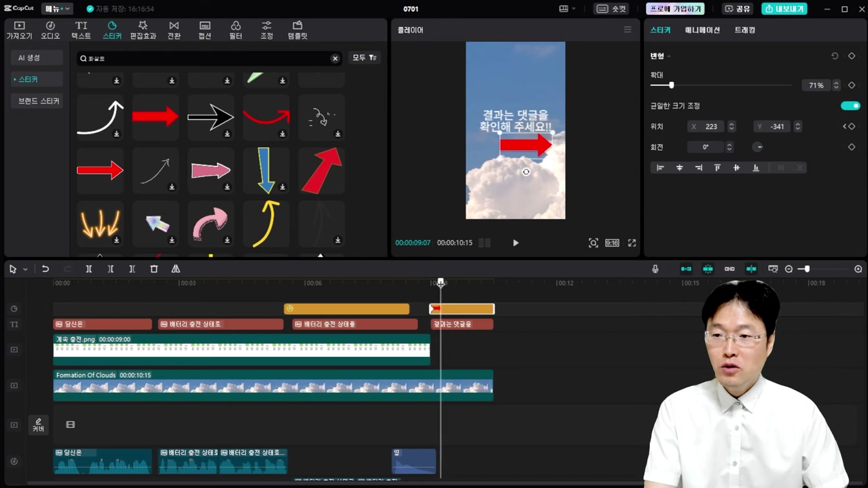Screen dimensions: 868x488
Task: Change the 9:16 aspect ratio
Action: pyautogui.click(x=612, y=243)
